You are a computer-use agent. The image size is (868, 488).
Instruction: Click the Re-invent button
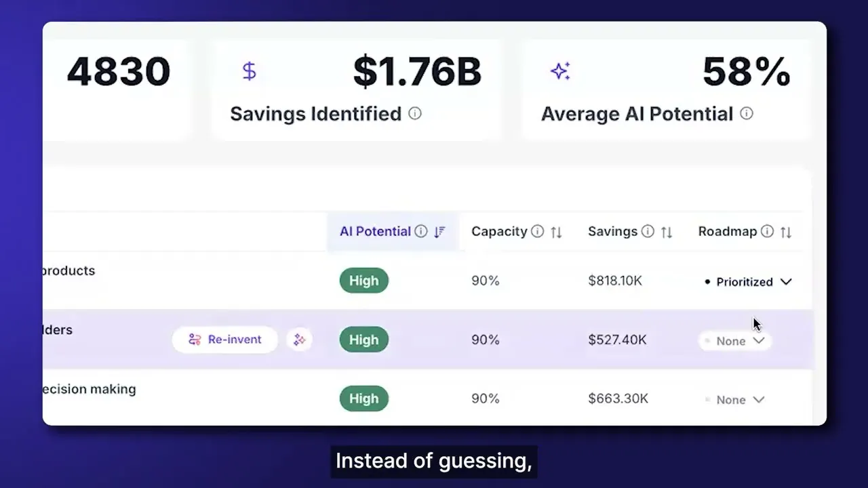225,340
